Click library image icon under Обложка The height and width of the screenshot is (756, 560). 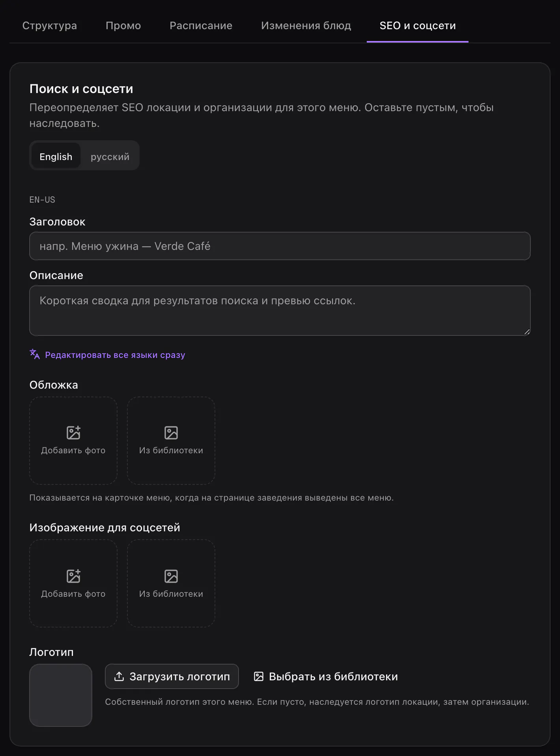click(171, 432)
